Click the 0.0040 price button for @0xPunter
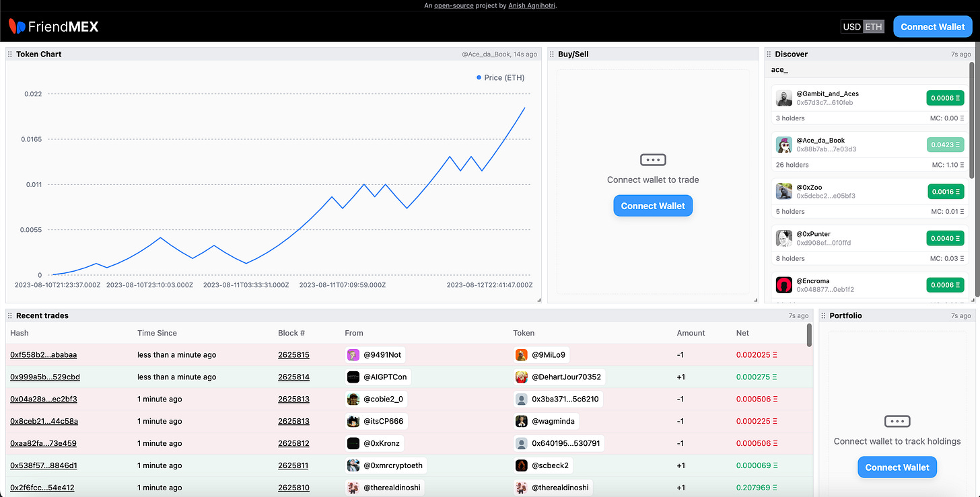 [945, 238]
